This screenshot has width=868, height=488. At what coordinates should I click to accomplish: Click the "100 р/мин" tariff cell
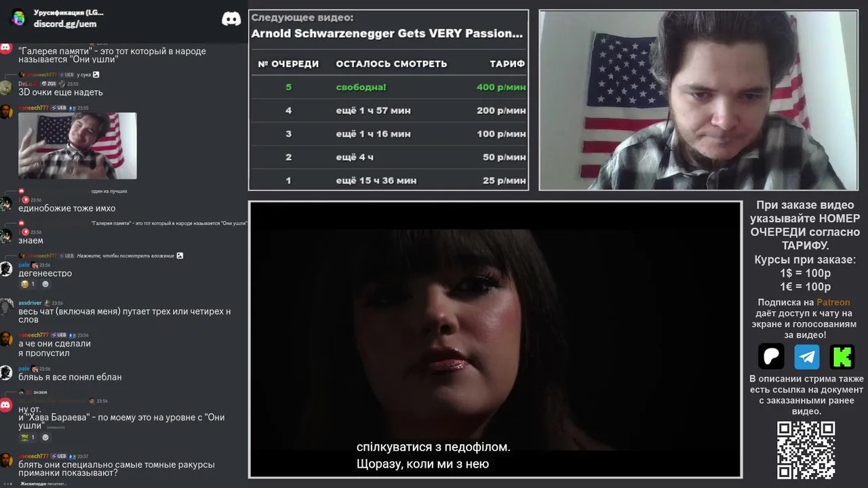[501, 134]
